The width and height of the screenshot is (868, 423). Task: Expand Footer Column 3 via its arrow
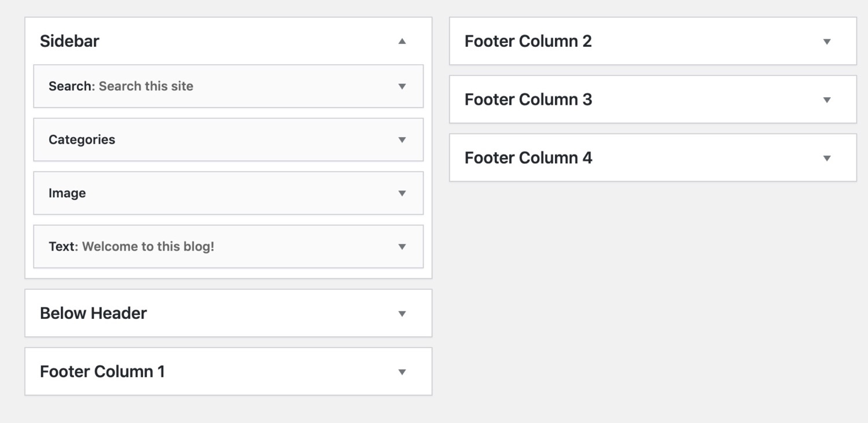point(827,100)
